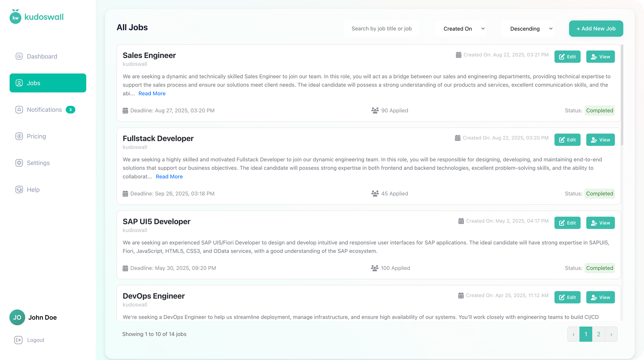Click the Help headset icon

[x=19, y=189]
